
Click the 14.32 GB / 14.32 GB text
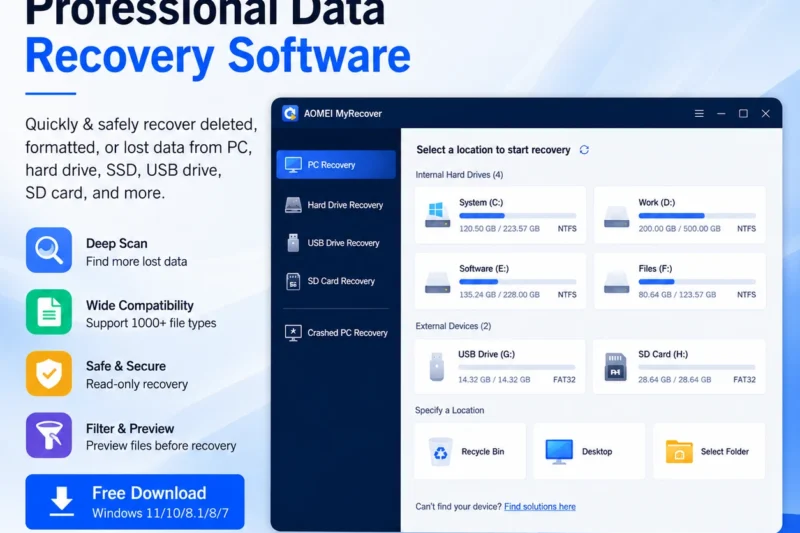[494, 379]
